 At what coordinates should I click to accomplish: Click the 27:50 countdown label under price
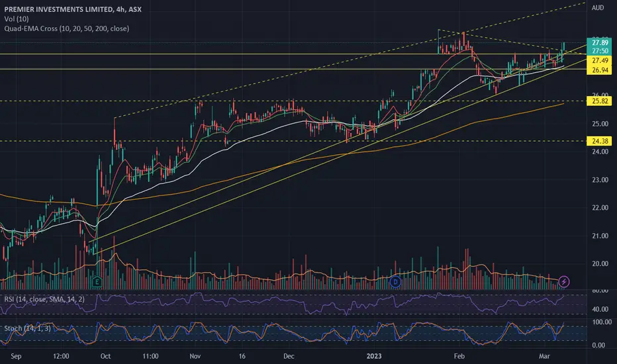coord(599,51)
